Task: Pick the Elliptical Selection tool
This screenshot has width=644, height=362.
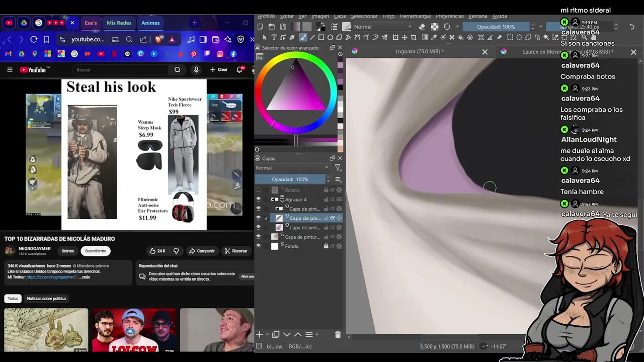Action: pos(519,37)
